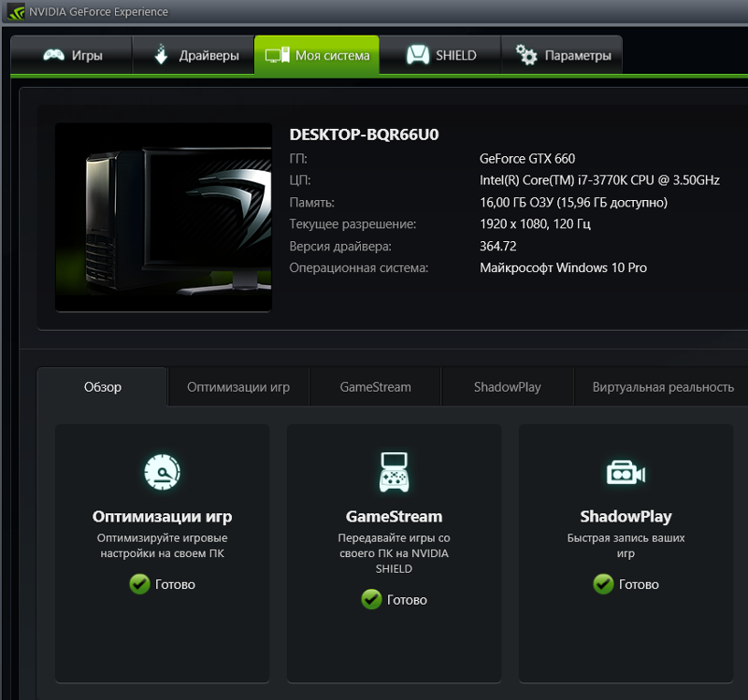
Task: Click the GameStream card heading
Action: (x=394, y=517)
